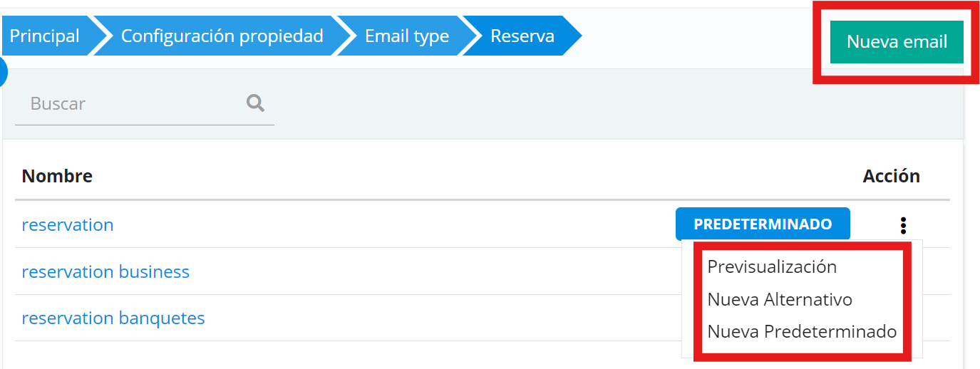Navigate to Configuración propiedad breadcrumb
The height and width of the screenshot is (369, 980).
click(222, 36)
